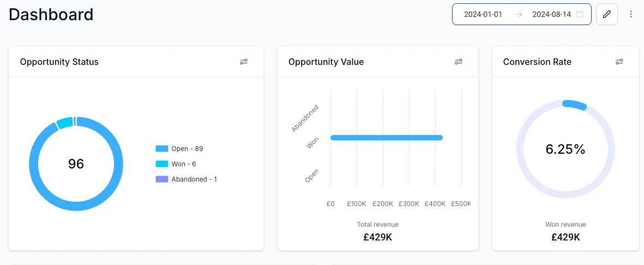Click the Won revenue £429K value
Screen dimensions: 644x265
tap(565, 237)
